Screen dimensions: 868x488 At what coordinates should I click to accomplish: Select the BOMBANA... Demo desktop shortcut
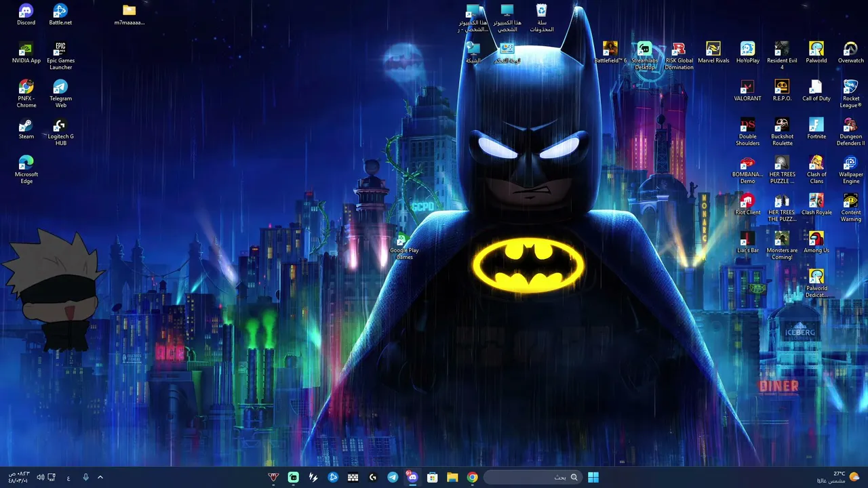747,169
